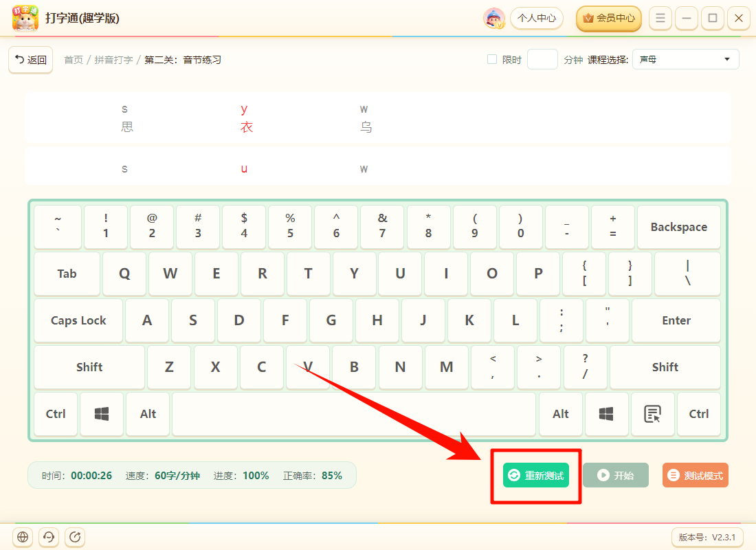
Task: Click the character 乌 in practice line
Action: coord(366,127)
